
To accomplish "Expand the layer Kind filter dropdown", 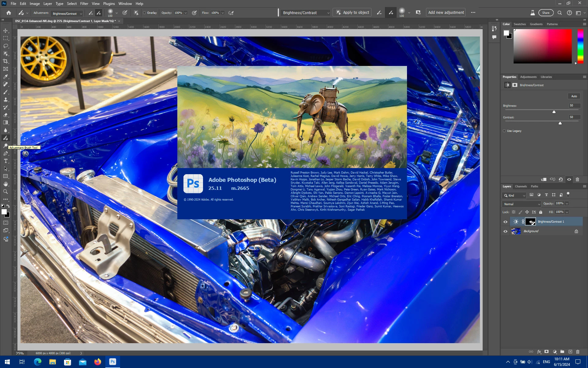I will click(x=514, y=195).
